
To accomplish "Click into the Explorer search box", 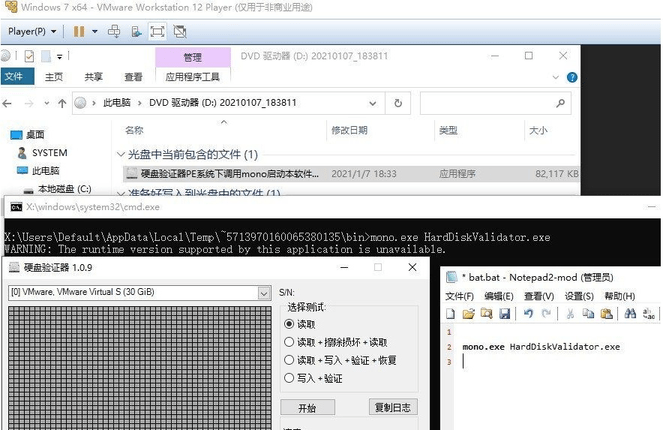I will tap(485, 103).
